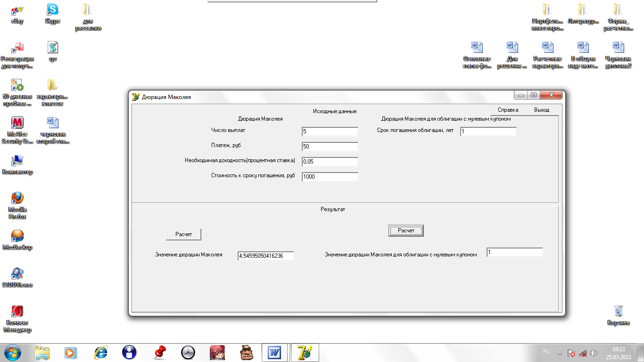Open the Справка menu item

[508, 110]
